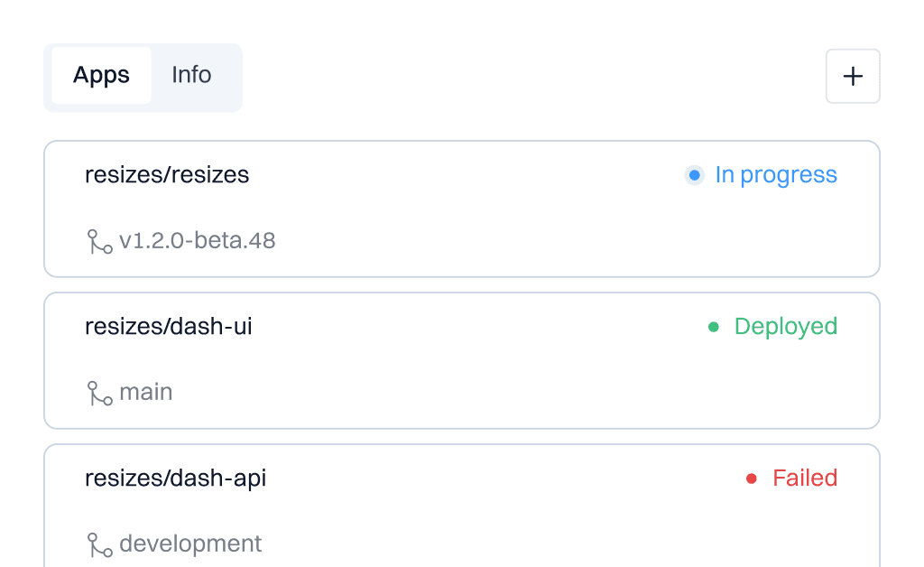
Task: Select the branch icon beside main
Action: click(x=98, y=392)
